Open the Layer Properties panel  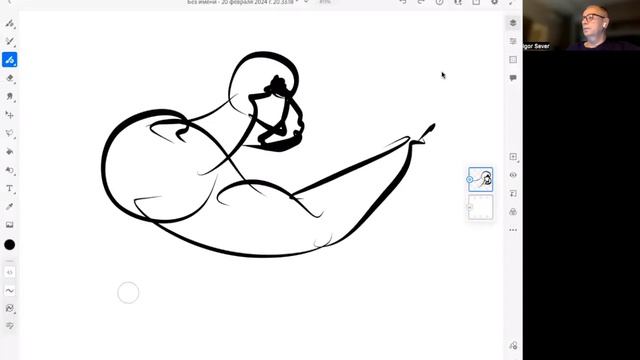513,41
